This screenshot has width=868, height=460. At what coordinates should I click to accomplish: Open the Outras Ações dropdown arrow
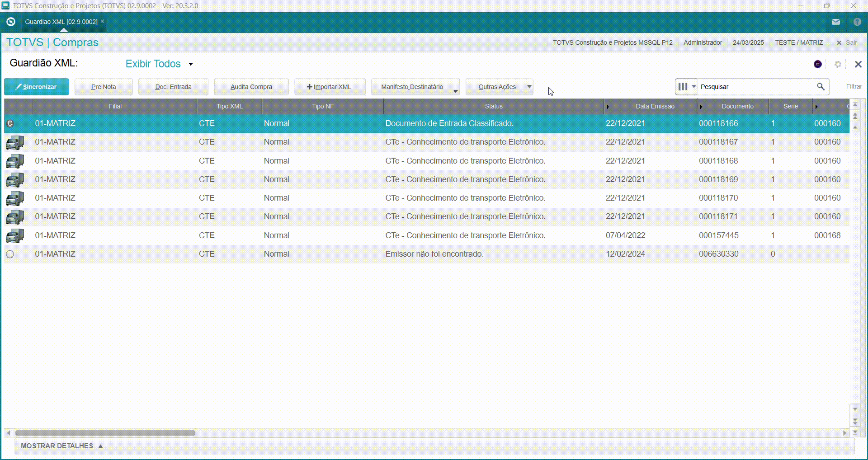pos(529,86)
